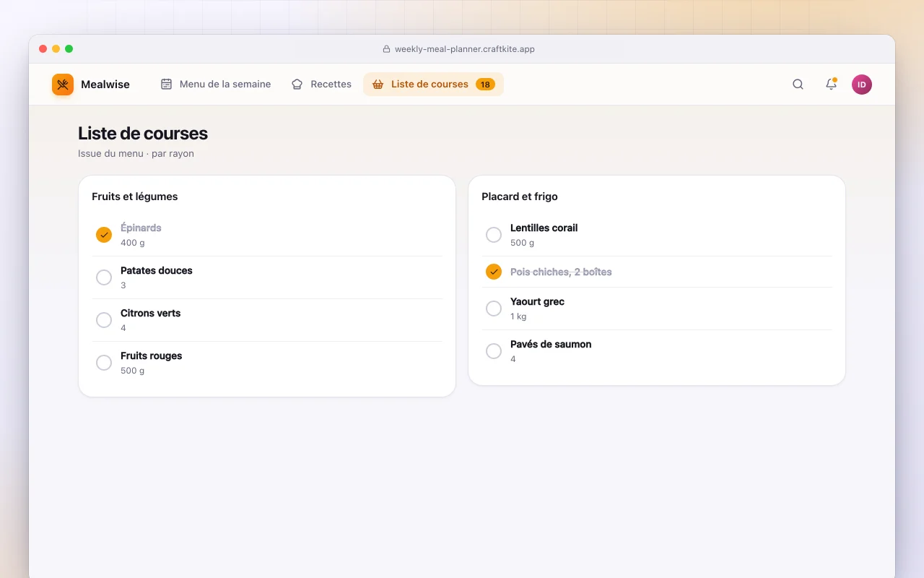The height and width of the screenshot is (578, 924).
Task: Click the lock icon in address bar
Action: click(387, 49)
